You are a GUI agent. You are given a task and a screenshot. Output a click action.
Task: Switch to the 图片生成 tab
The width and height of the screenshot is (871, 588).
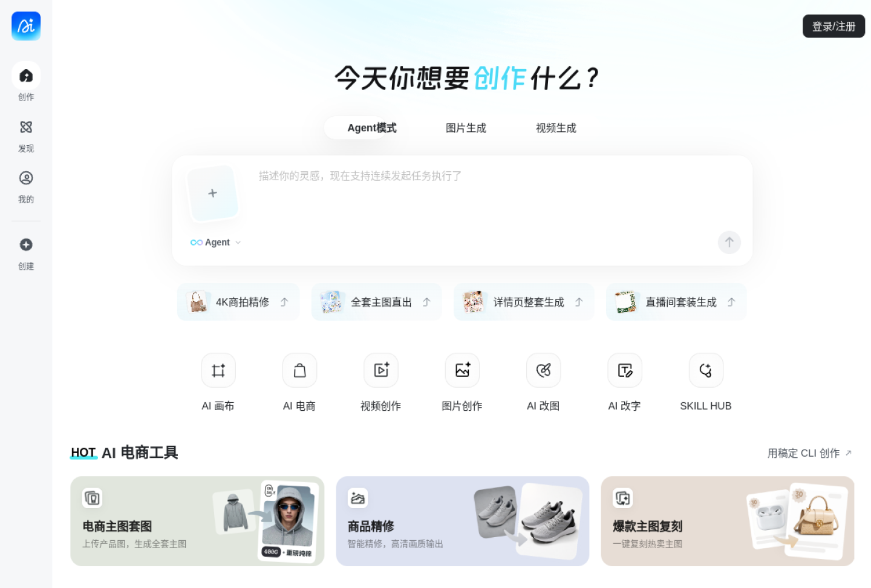coord(466,128)
